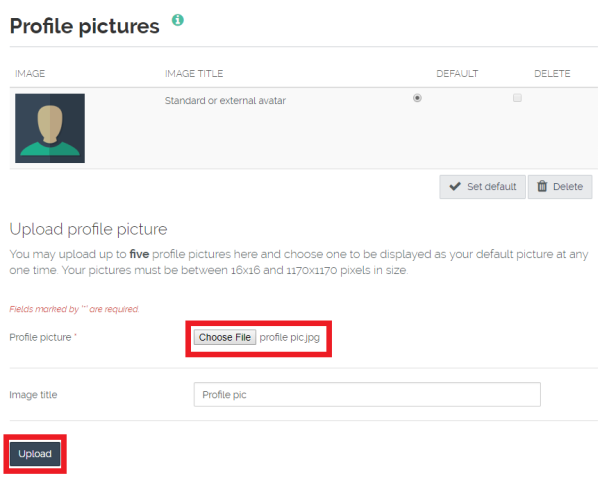Tick the Delete checkbox for standard avatar

tap(517, 98)
